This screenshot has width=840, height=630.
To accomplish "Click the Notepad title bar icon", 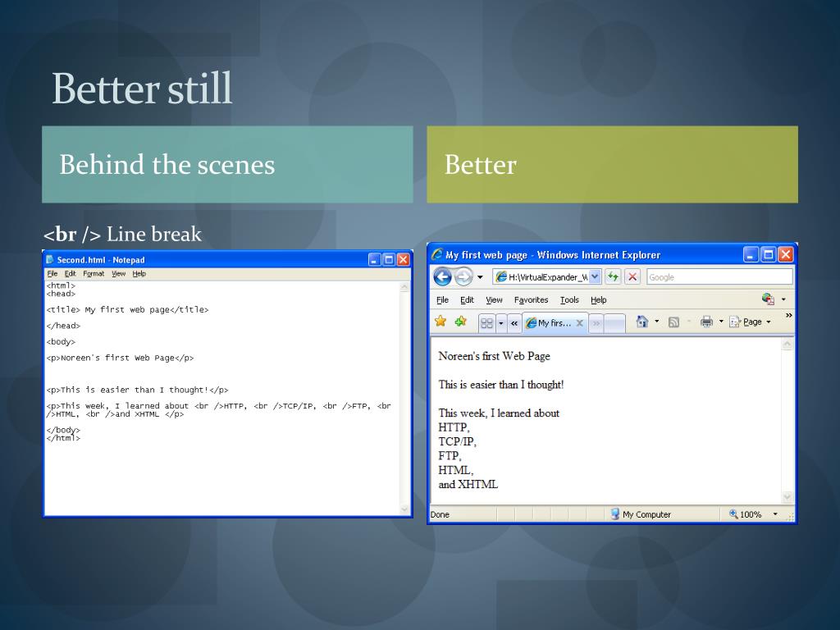I will (x=50, y=259).
